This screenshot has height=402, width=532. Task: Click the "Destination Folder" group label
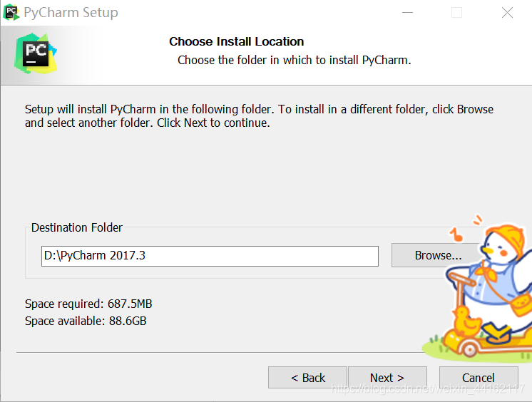click(x=77, y=227)
